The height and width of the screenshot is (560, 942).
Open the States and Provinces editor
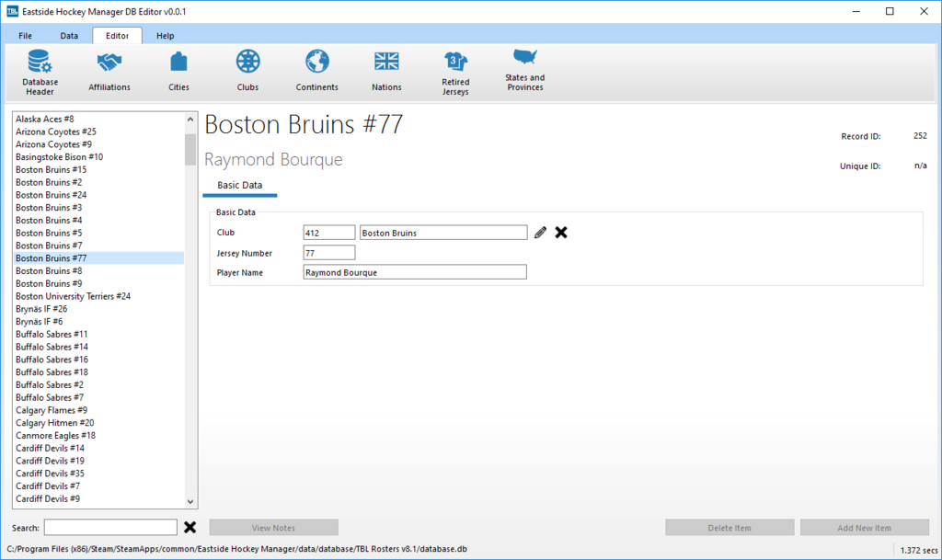[525, 70]
